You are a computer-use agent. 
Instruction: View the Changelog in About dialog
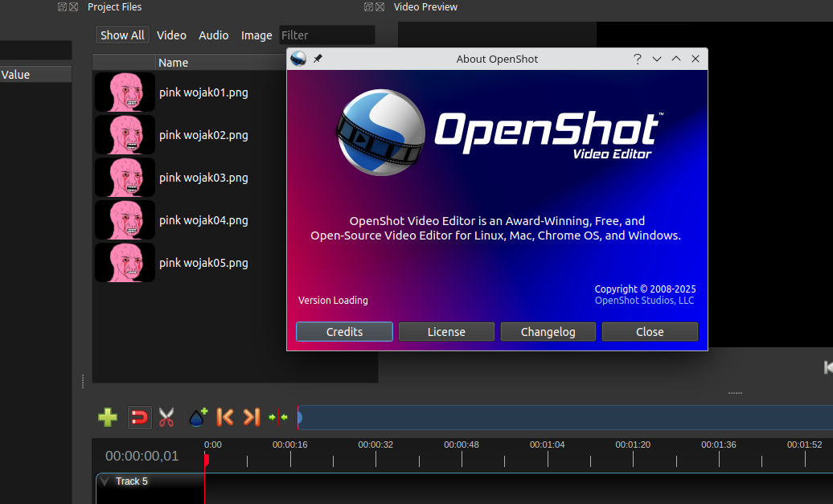click(x=548, y=331)
